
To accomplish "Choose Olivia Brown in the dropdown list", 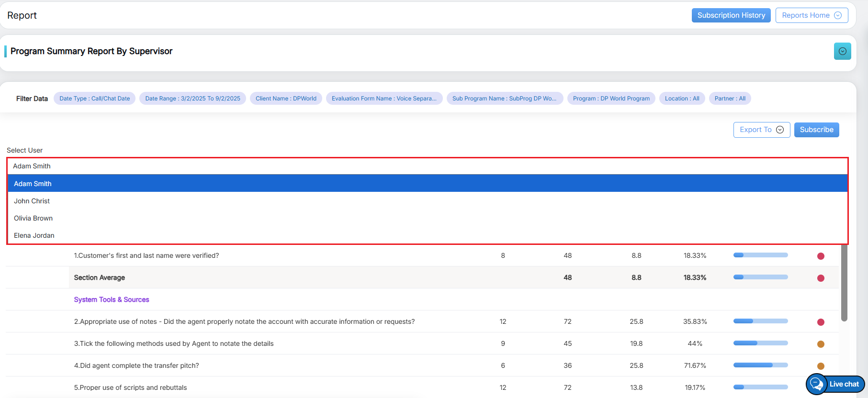I will point(34,218).
